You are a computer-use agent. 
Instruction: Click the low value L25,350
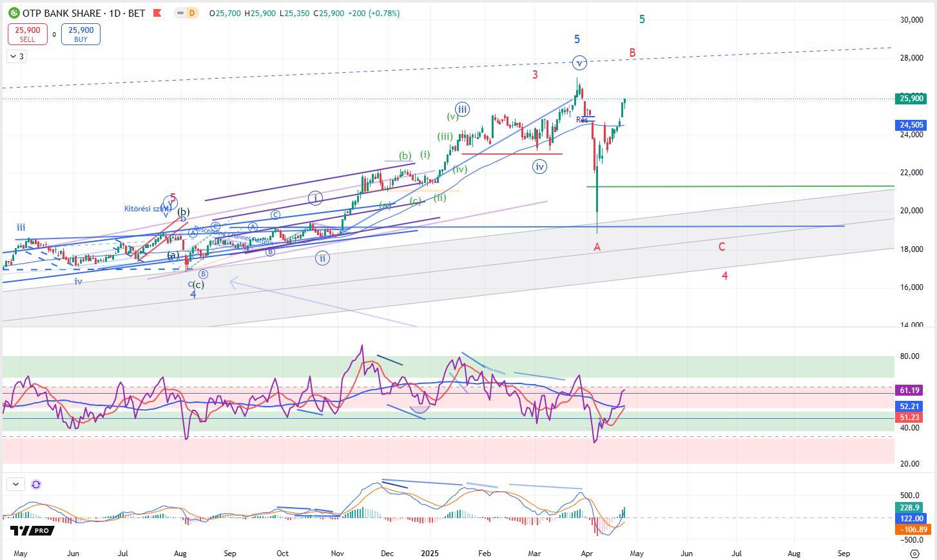(295, 13)
